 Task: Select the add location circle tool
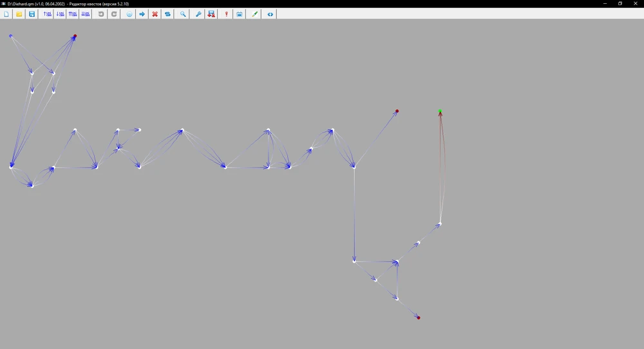[x=129, y=14]
